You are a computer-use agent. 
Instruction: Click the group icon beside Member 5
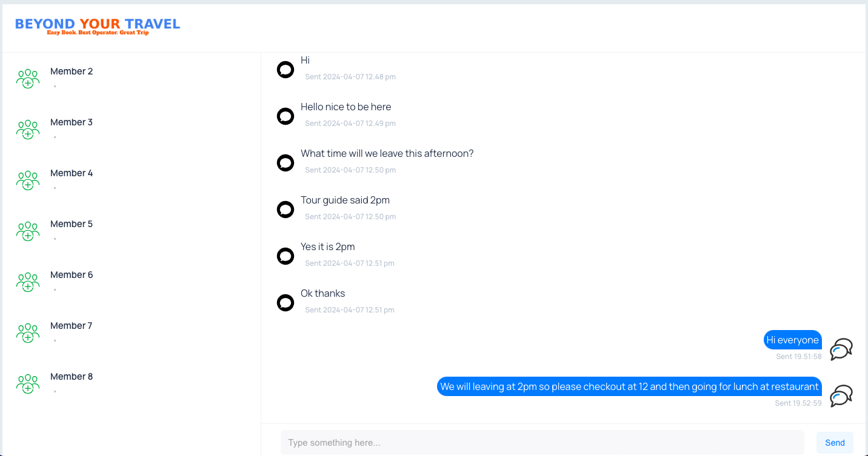tap(28, 231)
